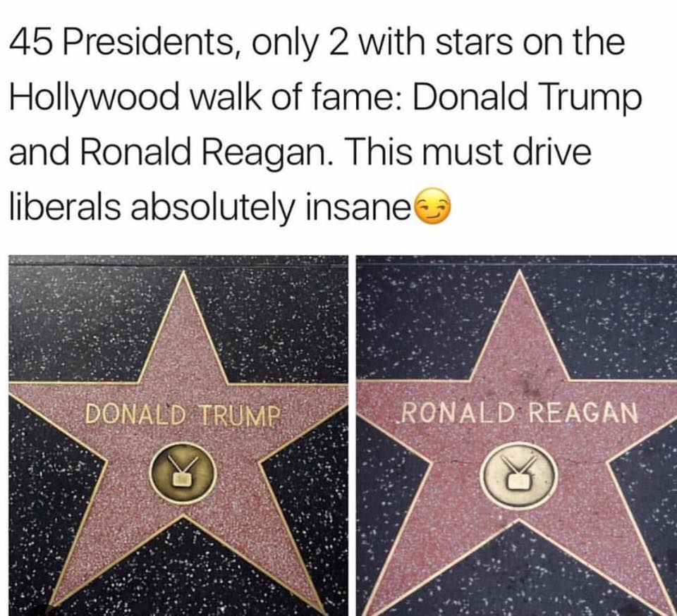Click the TV emblem on Reagan's star
677x616 pixels.
pos(520,476)
